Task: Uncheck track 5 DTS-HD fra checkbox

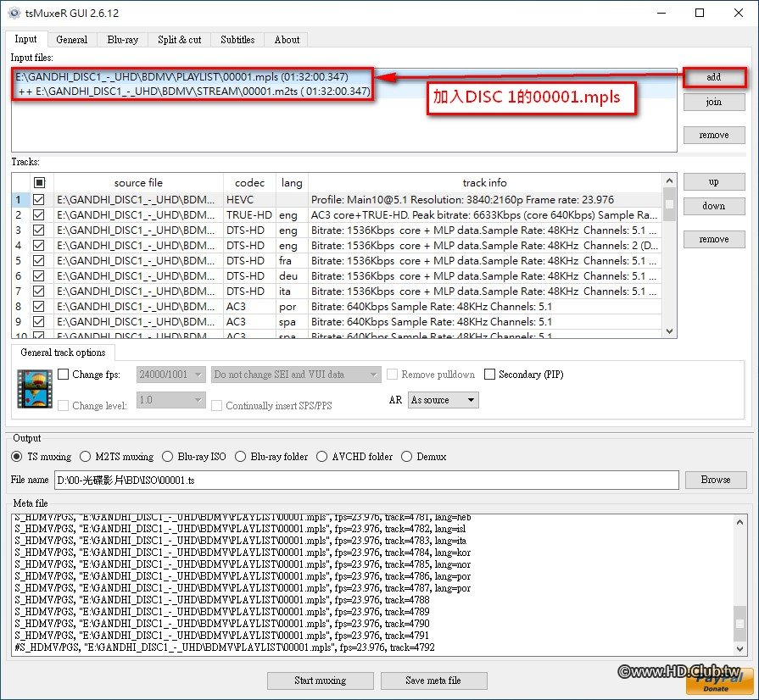Action: tap(39, 261)
